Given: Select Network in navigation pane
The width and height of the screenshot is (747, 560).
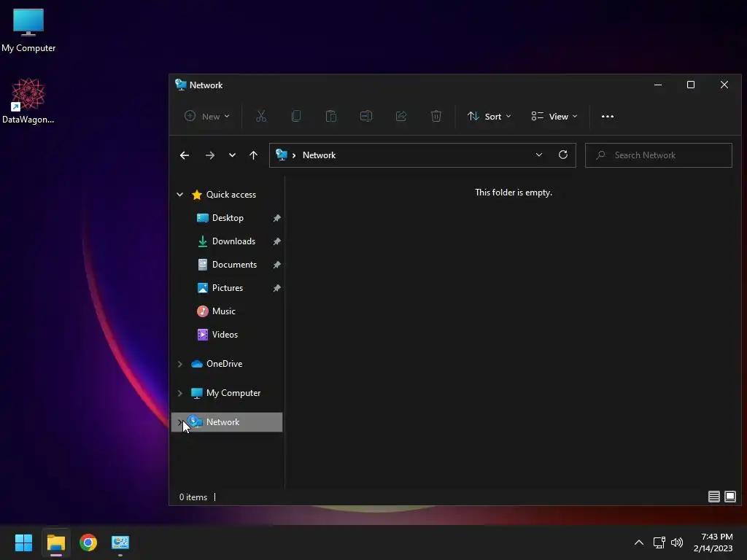Looking at the screenshot, I should tap(227, 422).
